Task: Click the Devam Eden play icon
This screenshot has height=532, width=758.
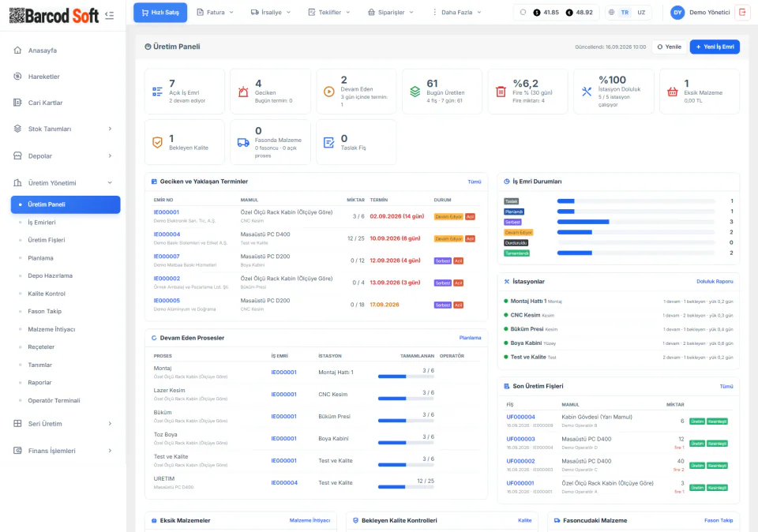Action: 328,92
